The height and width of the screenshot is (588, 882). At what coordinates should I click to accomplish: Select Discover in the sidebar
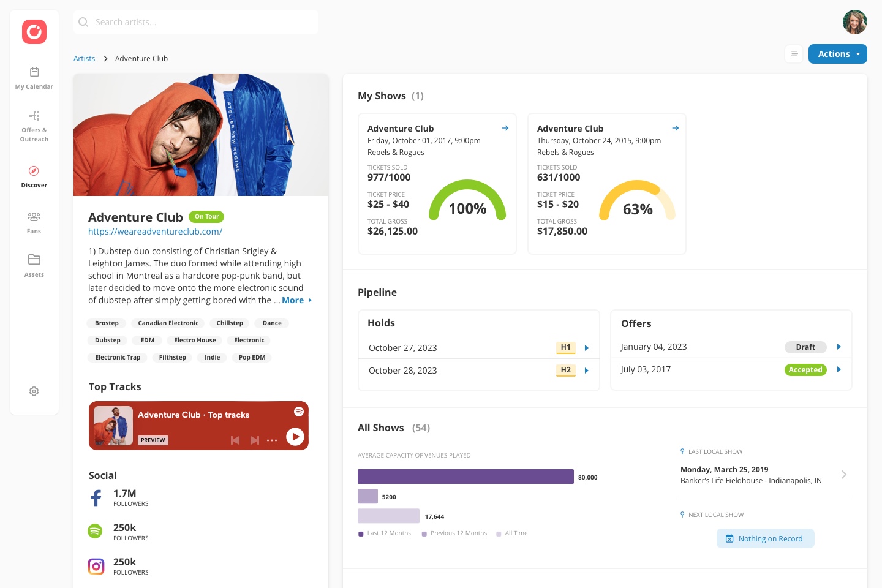click(x=34, y=176)
